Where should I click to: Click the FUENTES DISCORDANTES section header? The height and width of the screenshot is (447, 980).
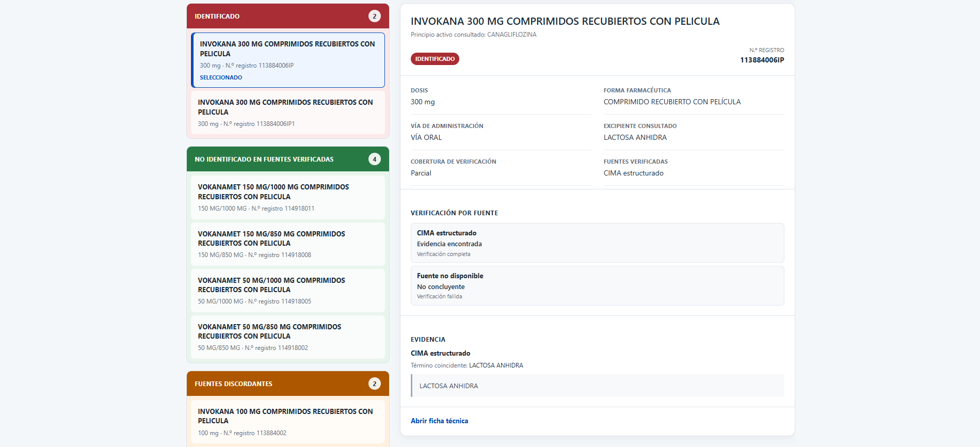(288, 384)
